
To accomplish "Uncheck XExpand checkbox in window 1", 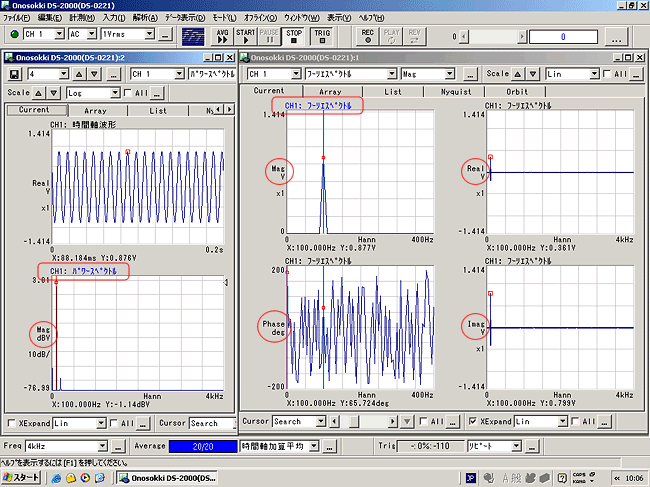I will [473, 421].
